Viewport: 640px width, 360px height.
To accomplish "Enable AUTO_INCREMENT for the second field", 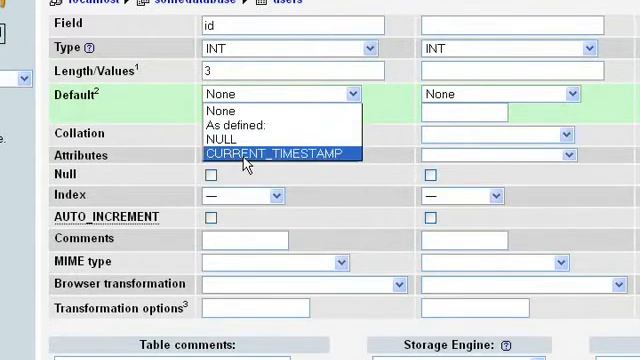I will coord(431,218).
